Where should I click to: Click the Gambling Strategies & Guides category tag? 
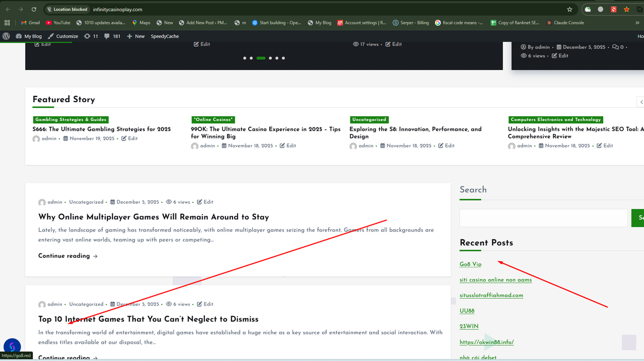[x=70, y=119]
